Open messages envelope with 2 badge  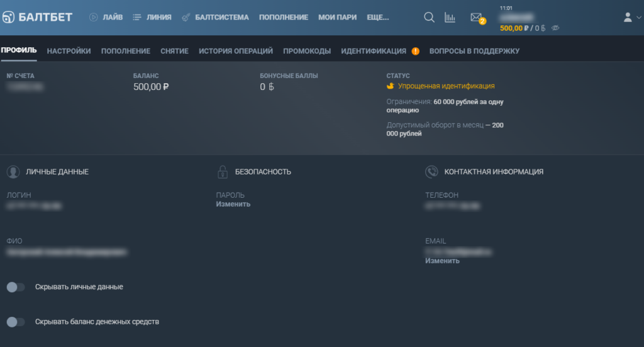pyautogui.click(x=478, y=18)
